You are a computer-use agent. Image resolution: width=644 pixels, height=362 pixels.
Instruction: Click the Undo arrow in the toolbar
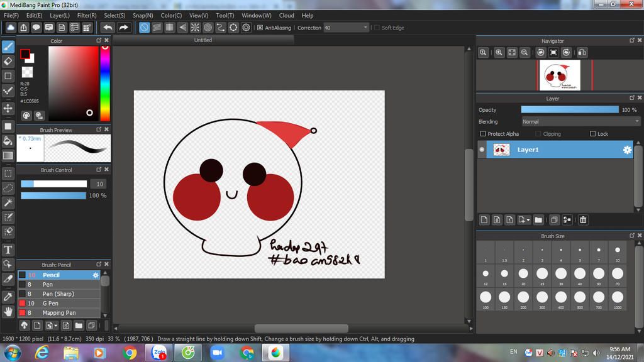(x=108, y=28)
